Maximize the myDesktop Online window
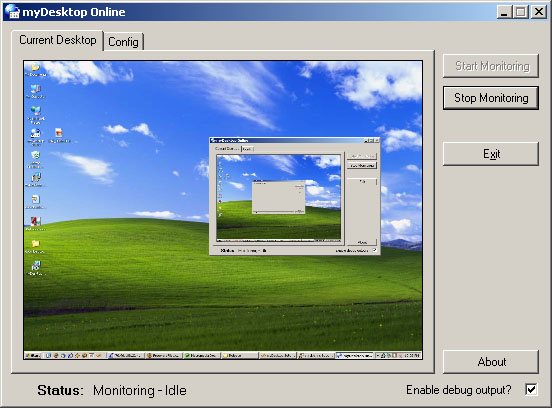552x408 pixels. click(x=521, y=12)
